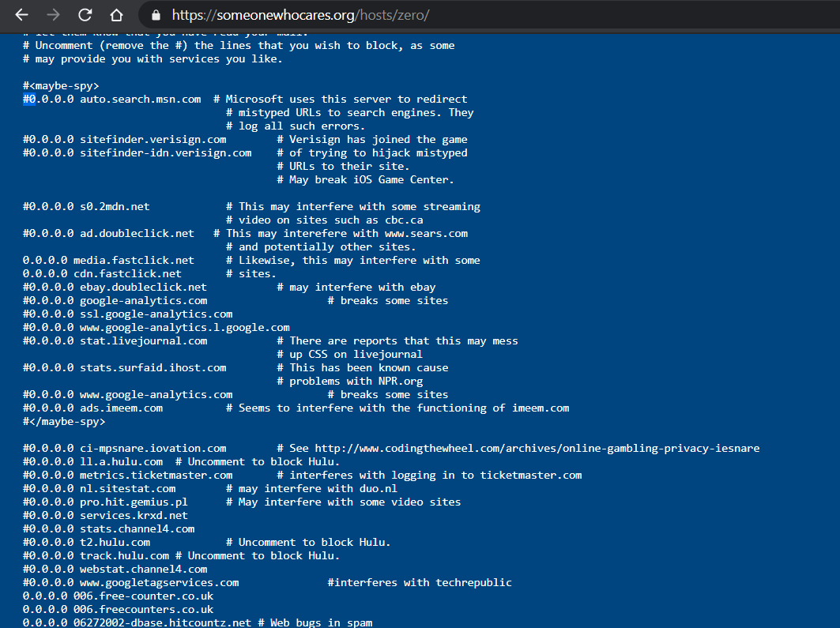The width and height of the screenshot is (840, 628).
Task: Click the metrics.ticketmaster.com entry
Action: pyautogui.click(x=156, y=475)
